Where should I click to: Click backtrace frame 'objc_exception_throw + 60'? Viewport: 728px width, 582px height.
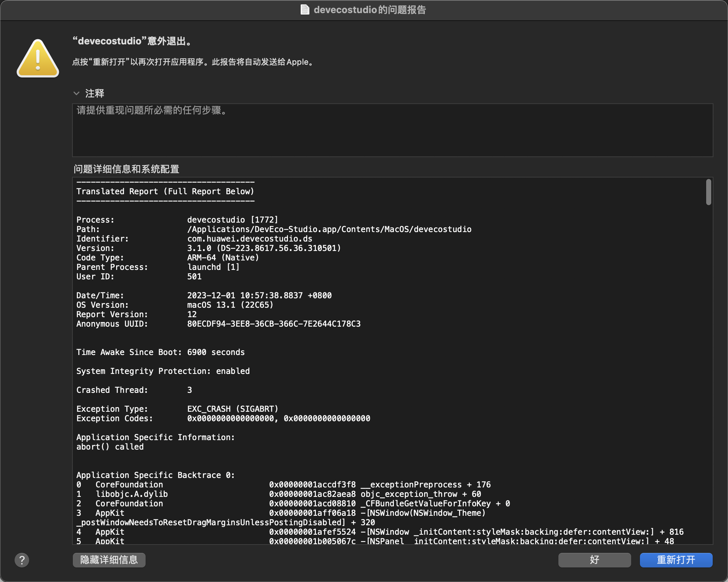(421, 494)
